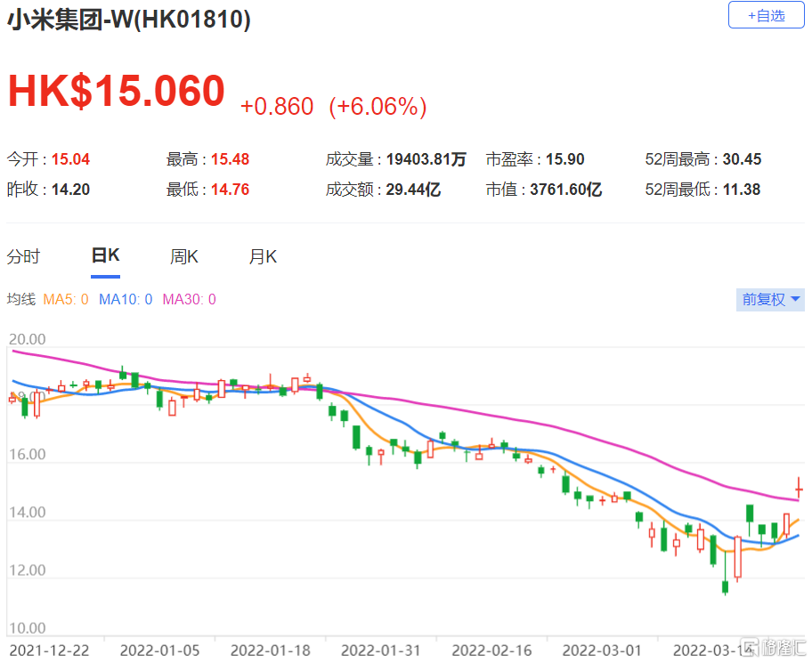
Task: Expand the 前复权 adjustment dropdown
Action: point(770,299)
